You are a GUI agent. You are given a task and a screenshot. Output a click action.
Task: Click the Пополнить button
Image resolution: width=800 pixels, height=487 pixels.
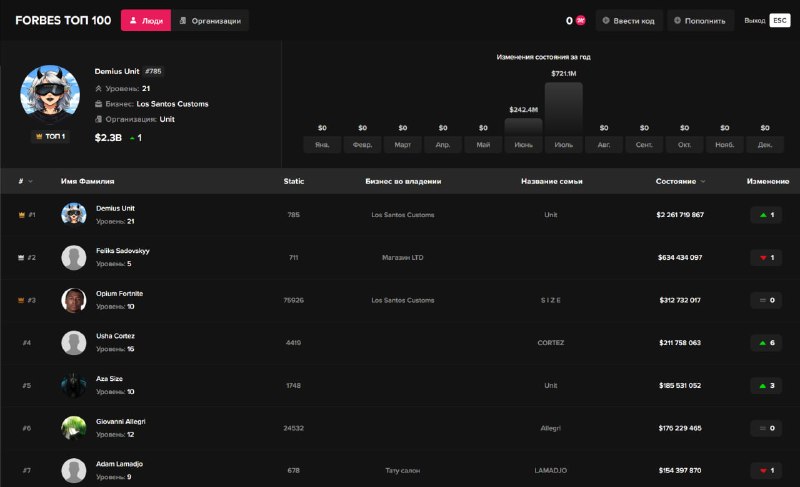point(701,21)
